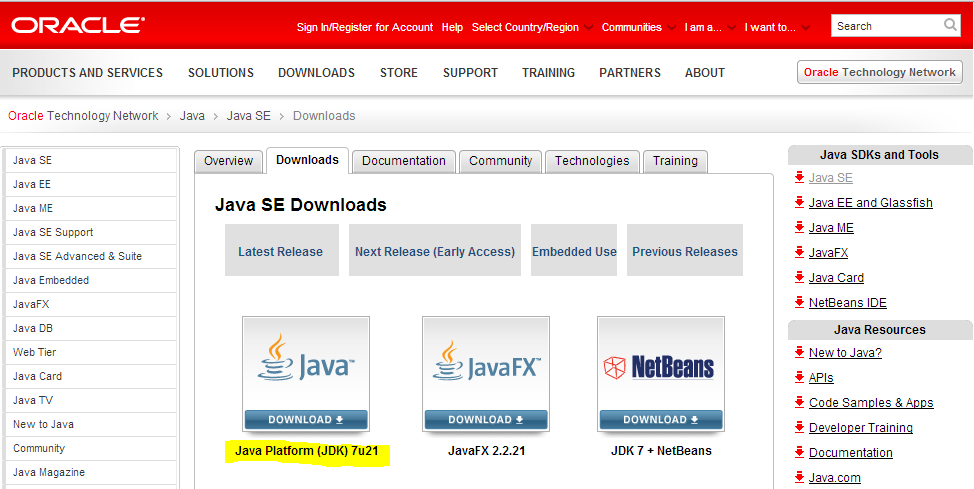Viewport: 974px width, 489px height.
Task: Click red arrow icon beside NetBeans IDE
Action: point(799,303)
